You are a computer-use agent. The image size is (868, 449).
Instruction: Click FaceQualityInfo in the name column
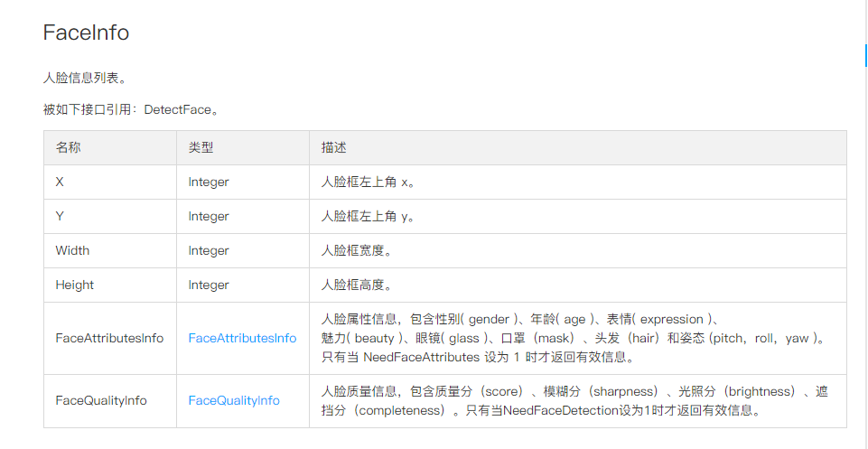(x=101, y=400)
